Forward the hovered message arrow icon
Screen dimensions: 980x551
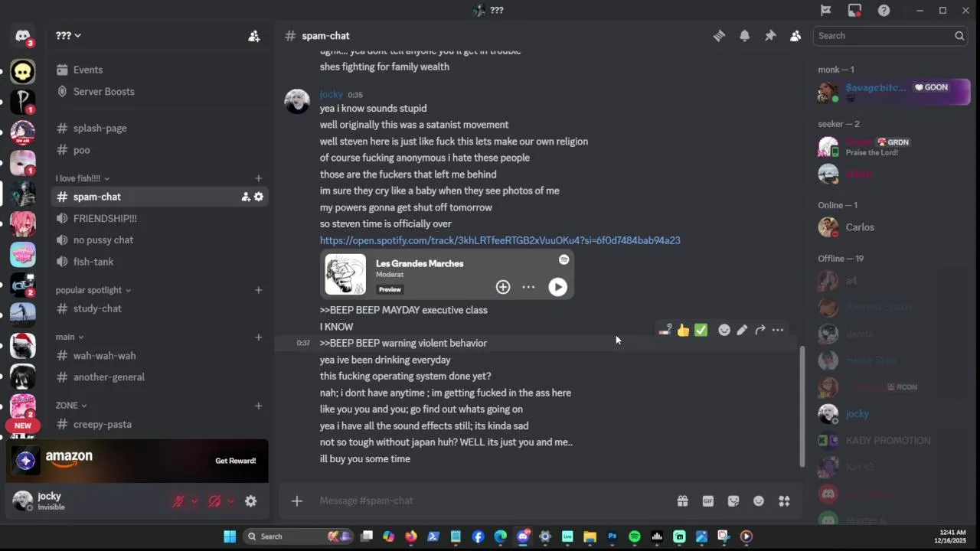pyautogui.click(x=759, y=331)
